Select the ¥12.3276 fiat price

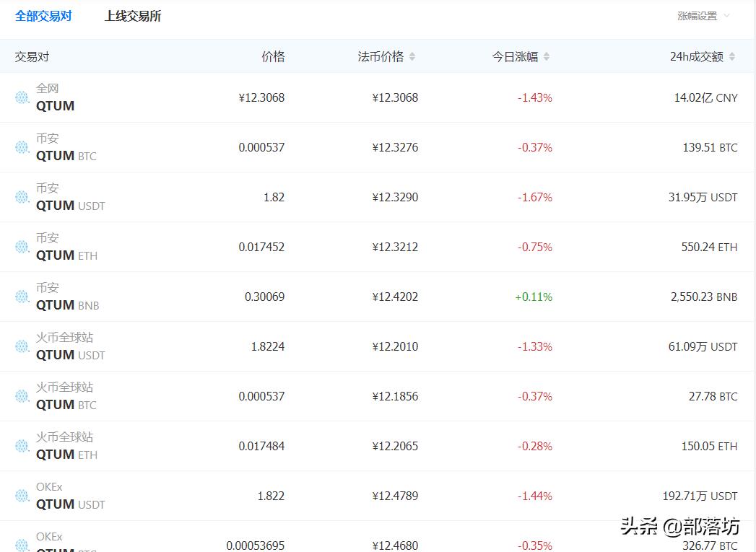(x=396, y=147)
